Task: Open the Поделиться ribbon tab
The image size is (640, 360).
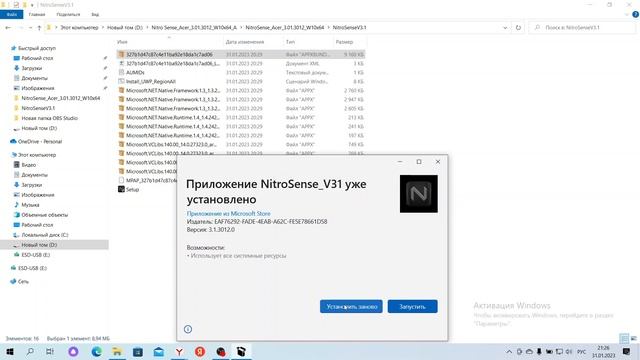Action: tap(68, 14)
